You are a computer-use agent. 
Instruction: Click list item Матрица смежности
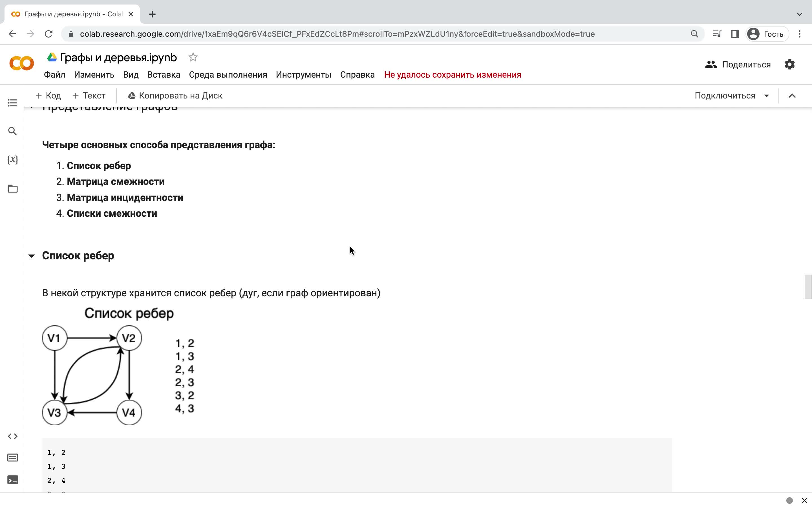pos(115,181)
